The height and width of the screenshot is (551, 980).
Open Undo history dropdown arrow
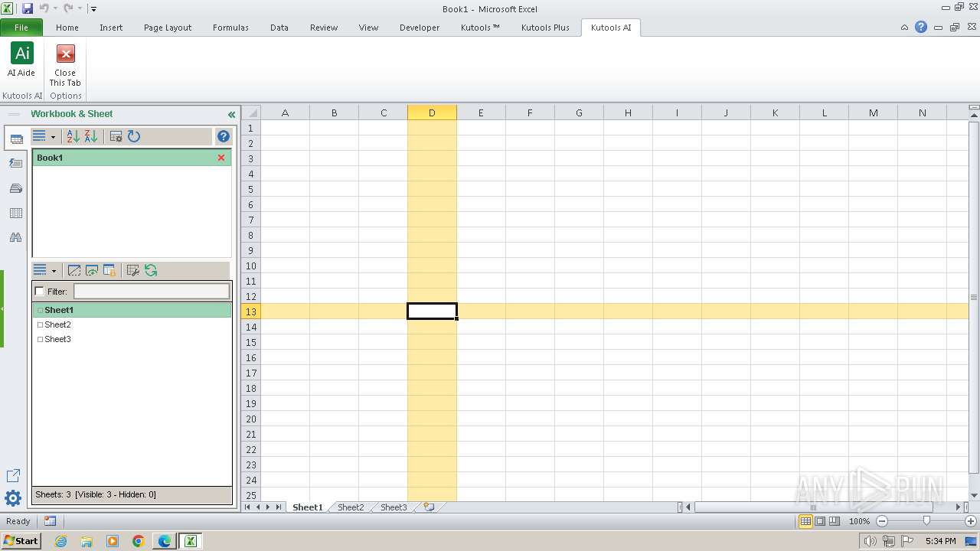(55, 9)
